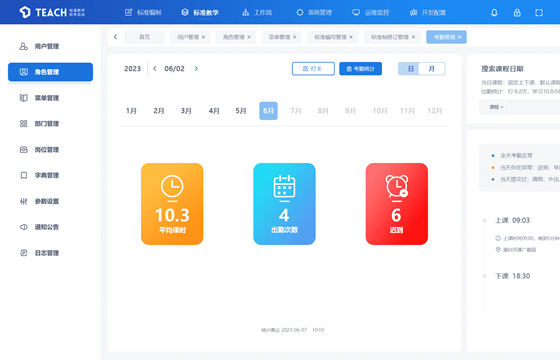Click the TEACH logo

pyautogui.click(x=52, y=12)
